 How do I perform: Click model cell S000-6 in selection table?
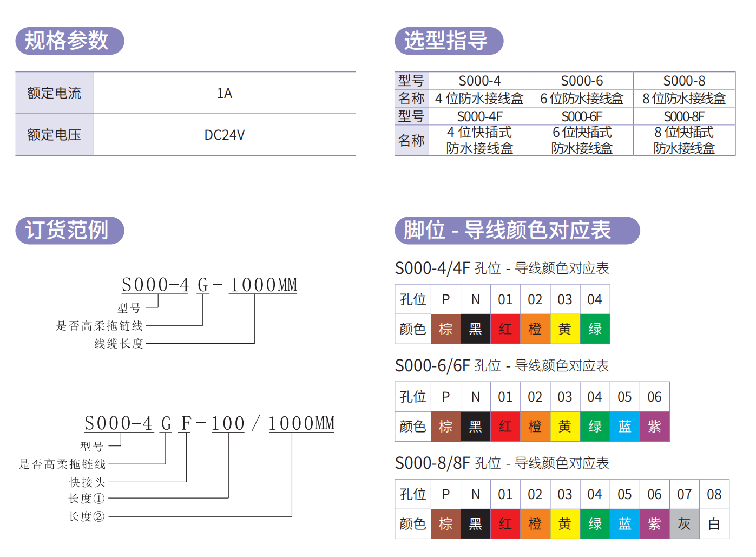click(x=582, y=81)
